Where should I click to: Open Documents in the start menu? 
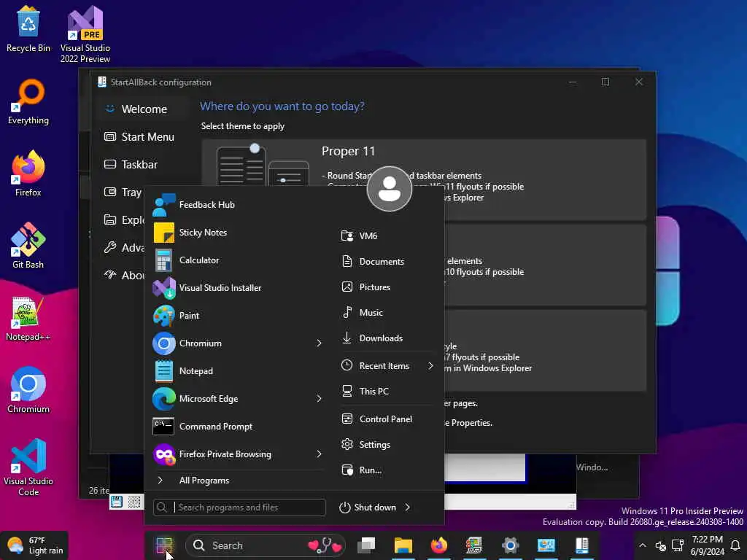387,262
